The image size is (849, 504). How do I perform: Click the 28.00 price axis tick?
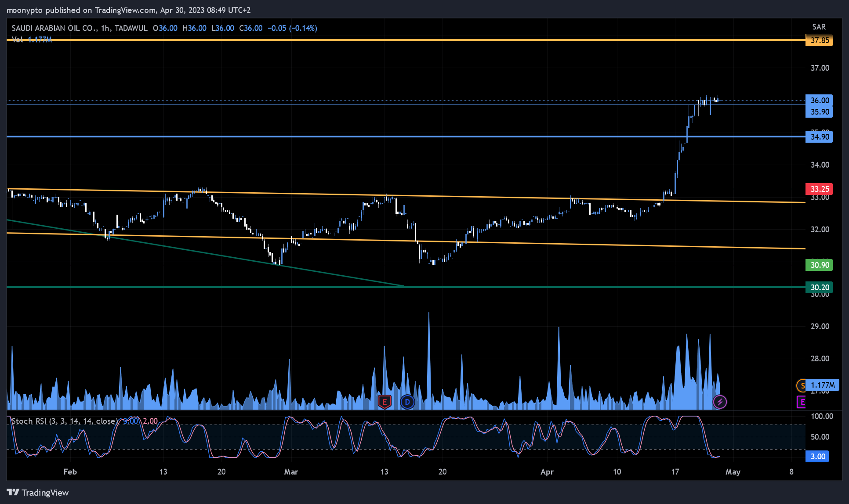pyautogui.click(x=820, y=359)
